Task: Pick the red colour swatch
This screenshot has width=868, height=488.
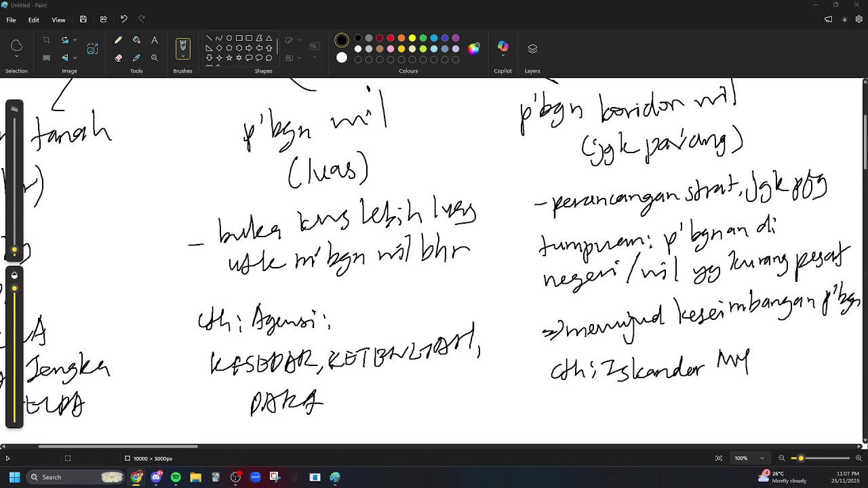Action: tap(391, 38)
